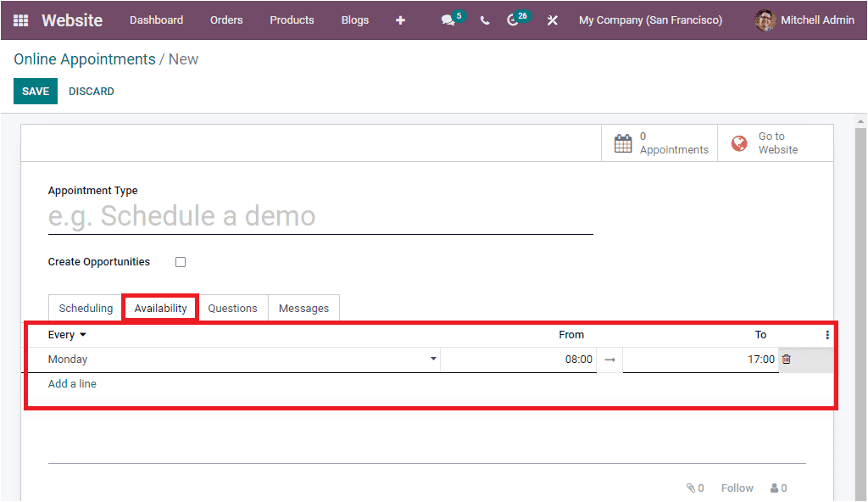This screenshot has height=502, width=868.
Task: Open the Every column dropdown
Action: coord(66,334)
